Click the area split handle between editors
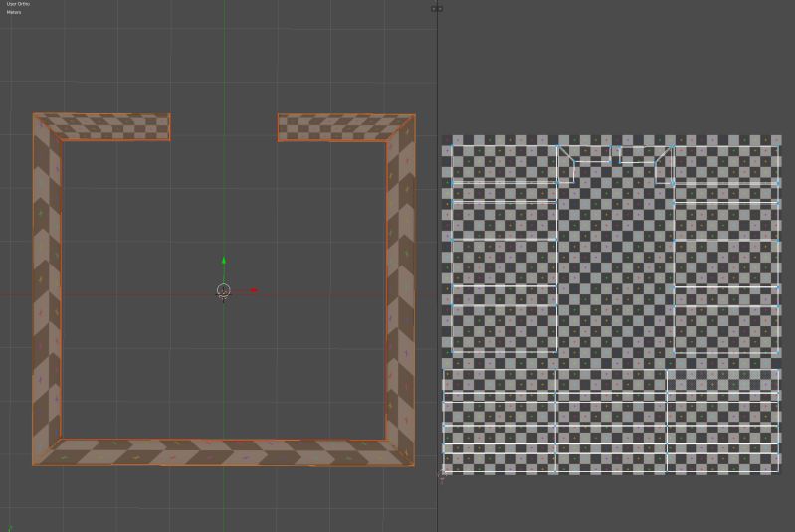 [437, 9]
